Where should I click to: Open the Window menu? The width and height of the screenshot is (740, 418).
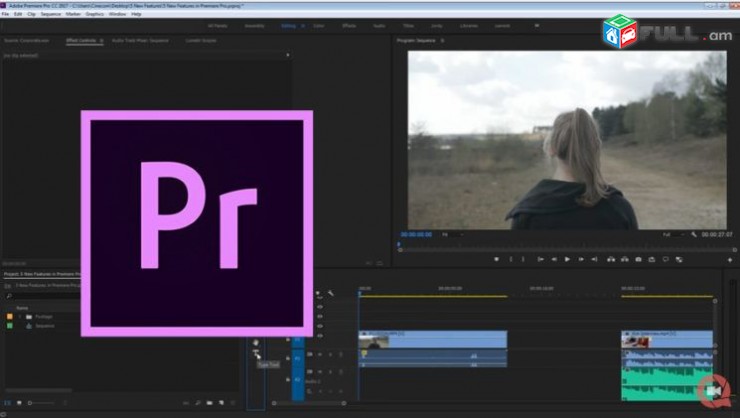(x=117, y=14)
